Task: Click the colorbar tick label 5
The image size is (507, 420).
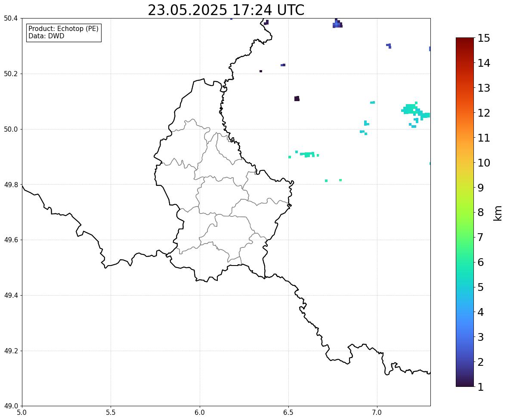Action: 480,287
